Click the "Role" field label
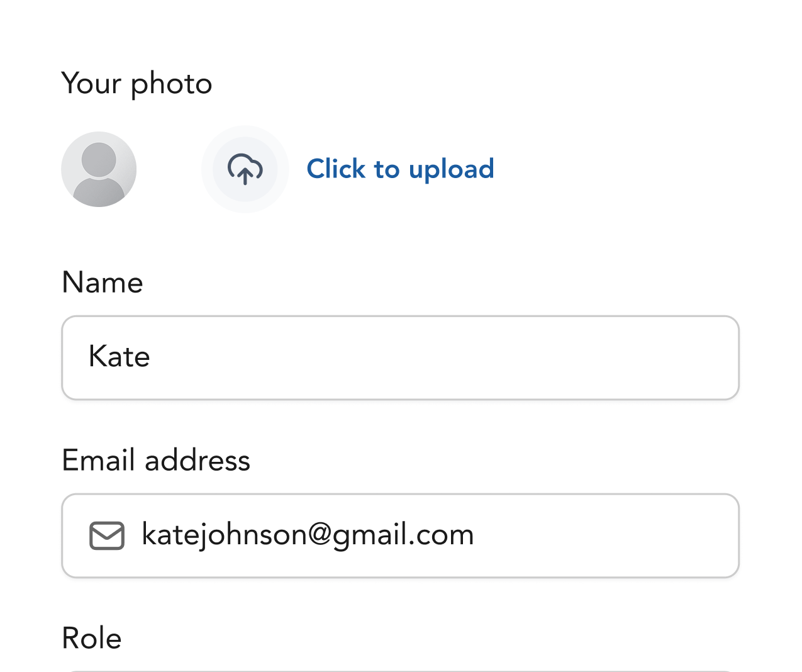The image size is (802, 672). 92,638
